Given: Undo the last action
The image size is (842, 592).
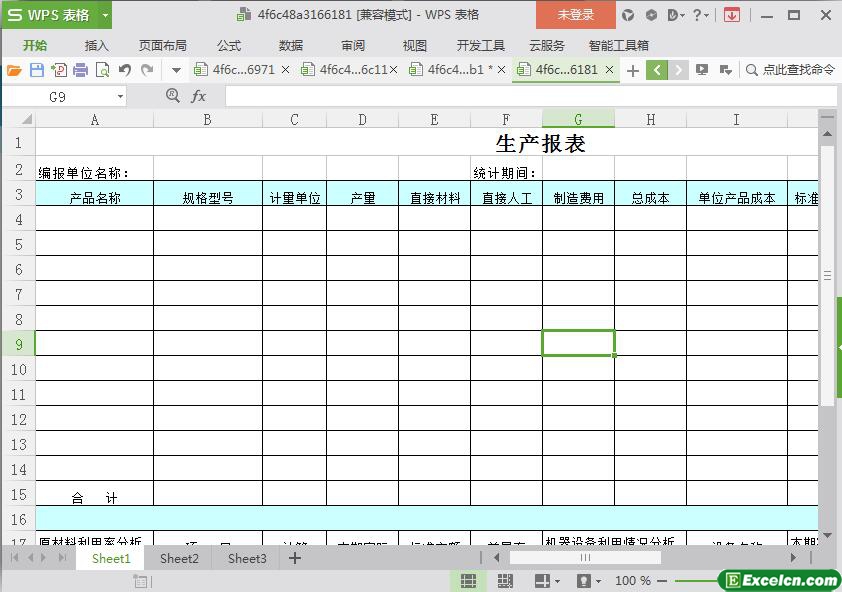Looking at the screenshot, I should [x=125, y=70].
